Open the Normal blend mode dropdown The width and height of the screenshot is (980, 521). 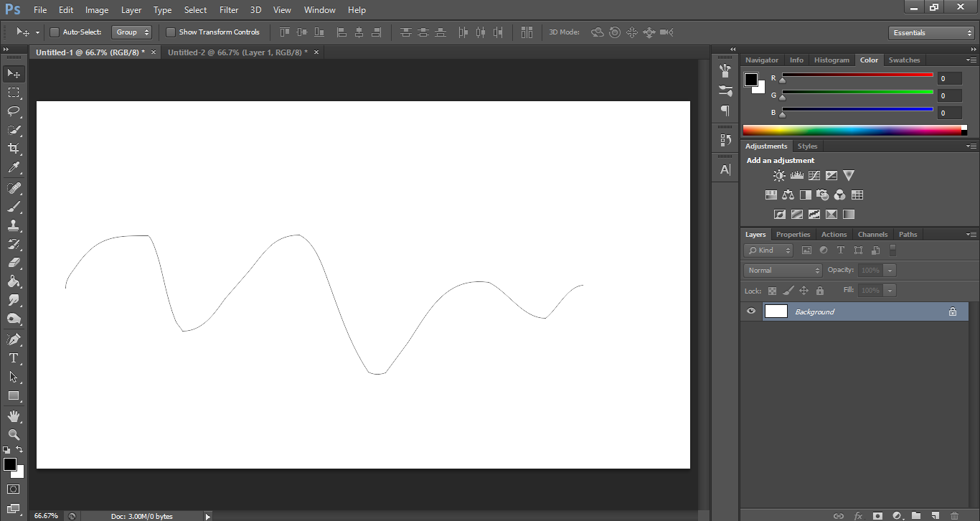pos(782,270)
